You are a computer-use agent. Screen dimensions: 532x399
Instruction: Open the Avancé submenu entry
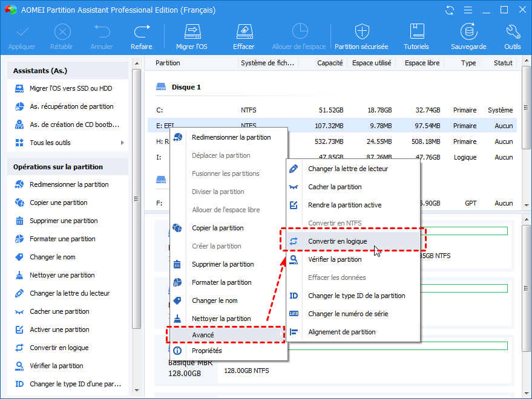click(203, 334)
